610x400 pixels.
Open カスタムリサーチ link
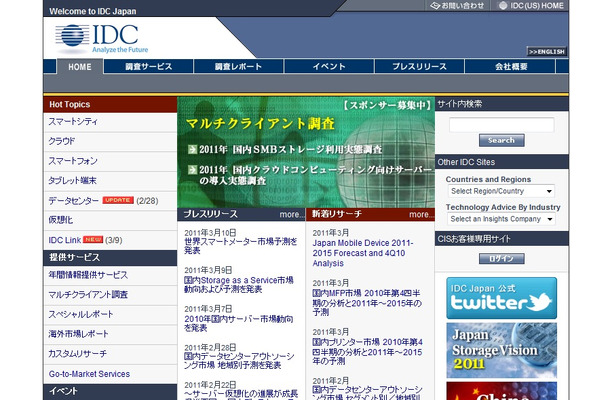tap(77, 354)
